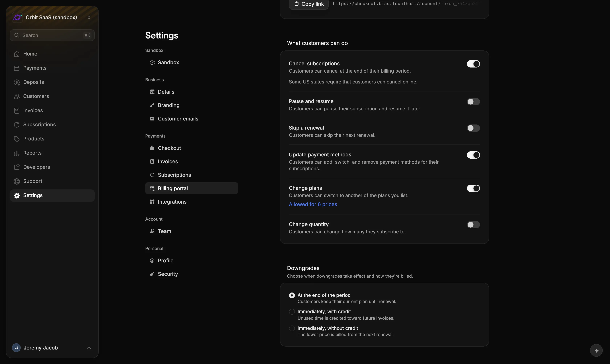Image resolution: width=610 pixels, height=364 pixels.
Task: Click the Support lifebuoy icon
Action: [x=17, y=181]
